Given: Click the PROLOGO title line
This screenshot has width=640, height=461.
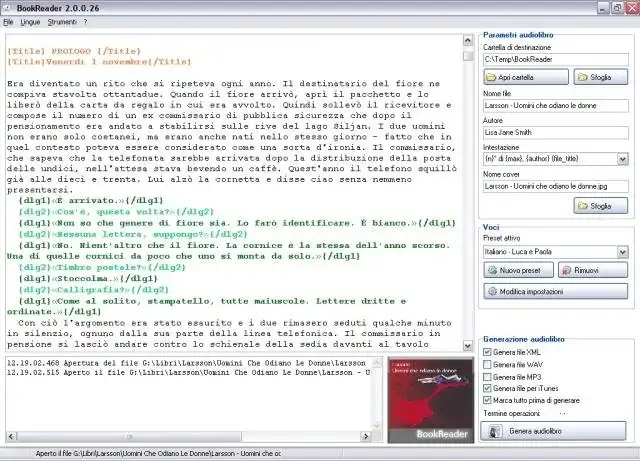Looking at the screenshot, I should pyautogui.click(x=74, y=51).
